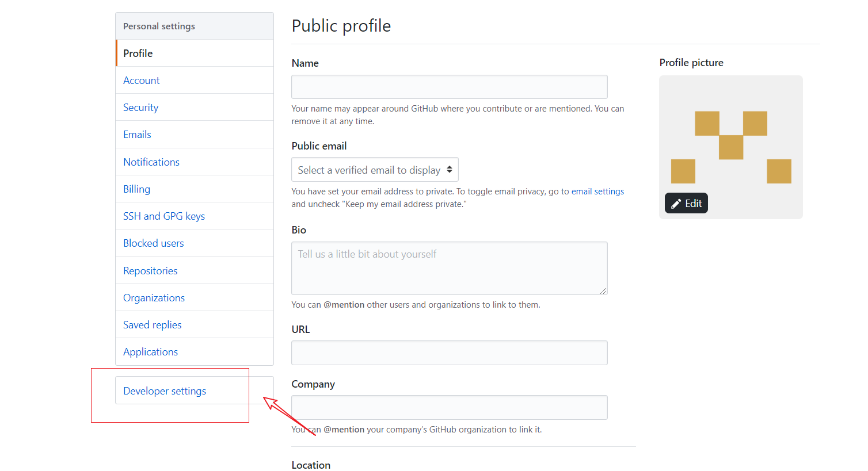Image resolution: width=868 pixels, height=471 pixels.
Task: Go to Applications settings
Action: (195, 351)
